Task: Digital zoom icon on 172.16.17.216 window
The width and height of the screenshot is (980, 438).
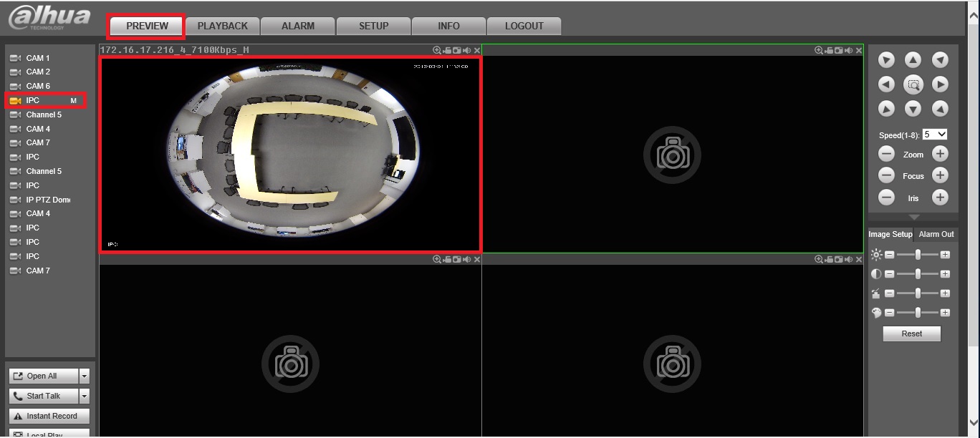Action: [437, 50]
